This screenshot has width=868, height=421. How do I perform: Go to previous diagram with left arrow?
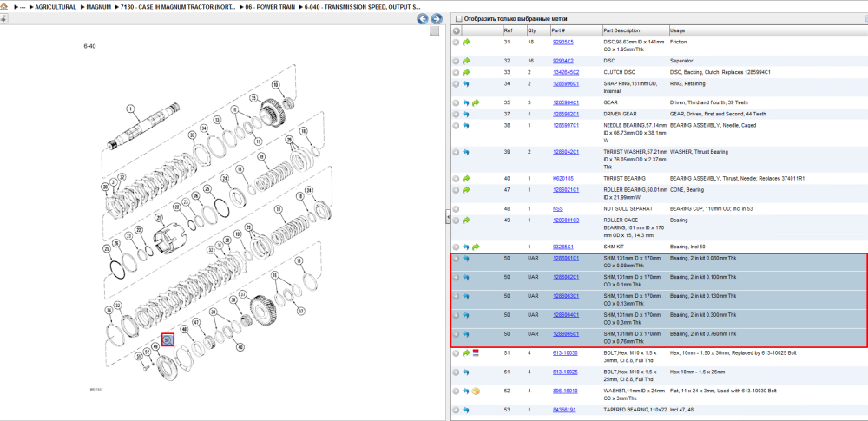pyautogui.click(x=423, y=19)
